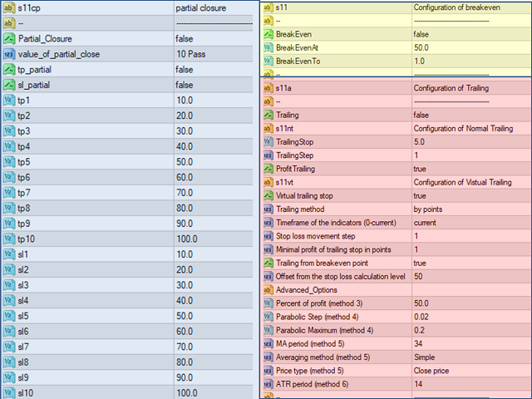The height and width of the screenshot is (399, 532).
Task: Click the TrailingStop double-type icon
Action: (x=268, y=142)
